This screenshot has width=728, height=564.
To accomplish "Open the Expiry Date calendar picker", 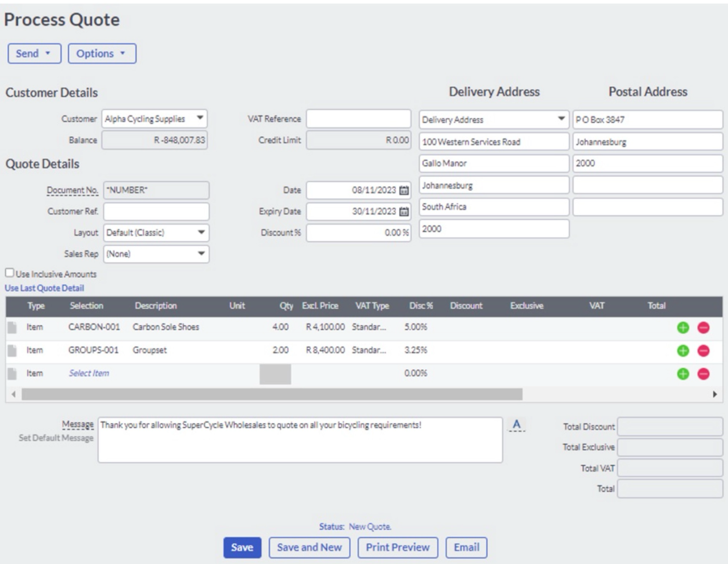I will (x=404, y=212).
